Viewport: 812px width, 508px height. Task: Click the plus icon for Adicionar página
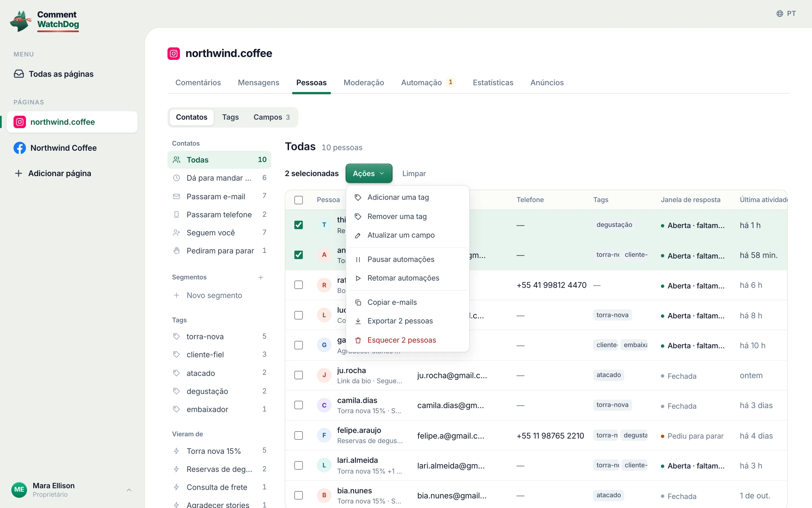pos(18,173)
